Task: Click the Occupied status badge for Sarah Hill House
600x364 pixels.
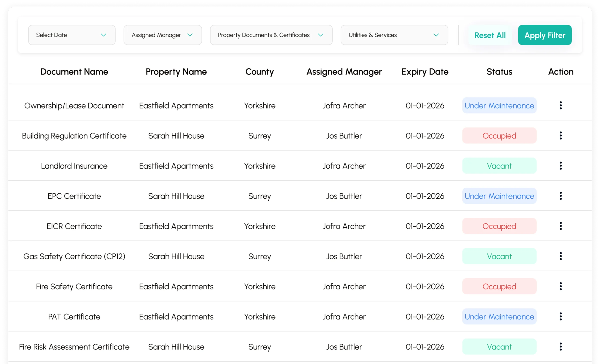Action: point(499,136)
